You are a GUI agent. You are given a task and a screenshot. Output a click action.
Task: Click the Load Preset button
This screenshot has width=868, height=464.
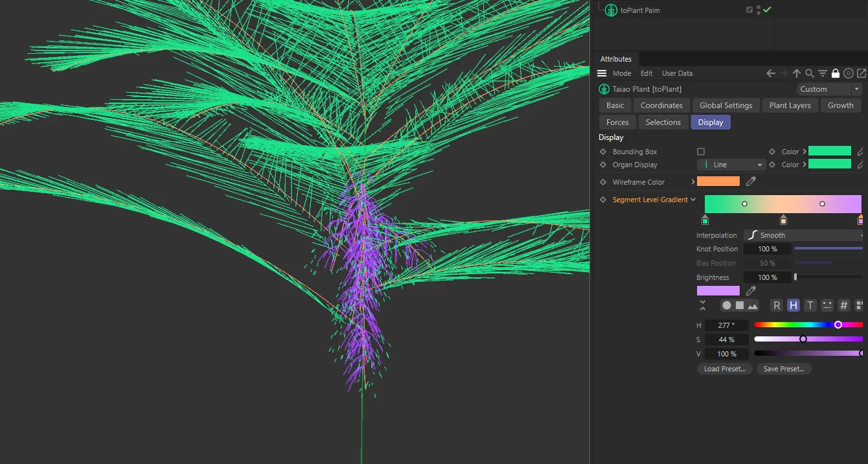click(x=725, y=369)
